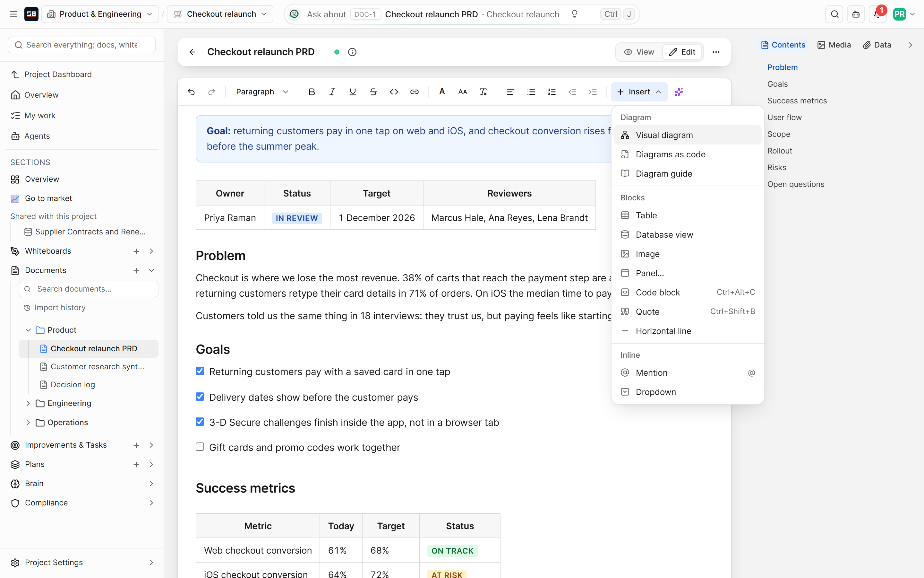Create a numbered list

[552, 92]
